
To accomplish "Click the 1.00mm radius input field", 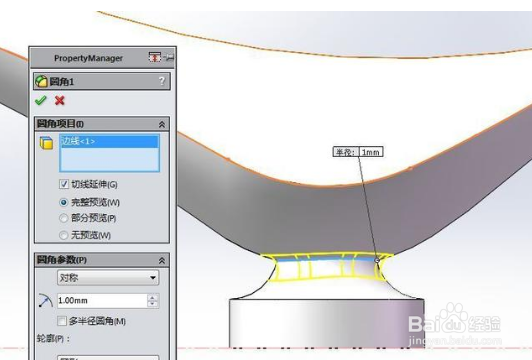I will coord(102,301).
